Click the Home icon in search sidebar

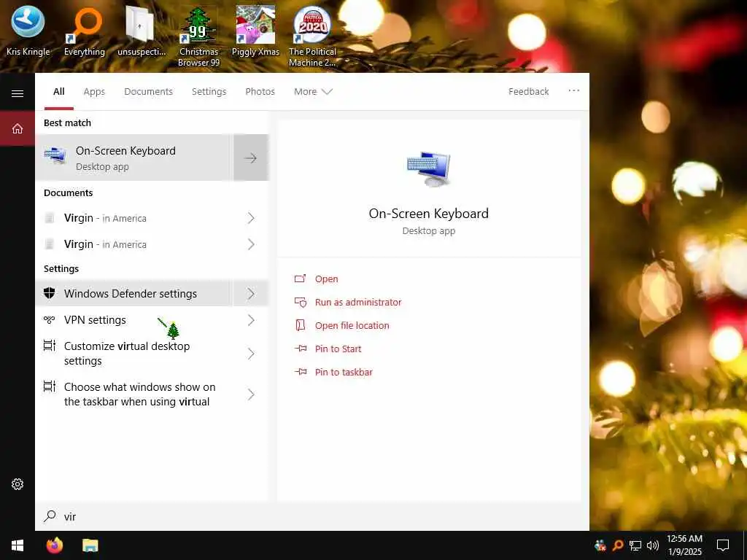point(18,128)
